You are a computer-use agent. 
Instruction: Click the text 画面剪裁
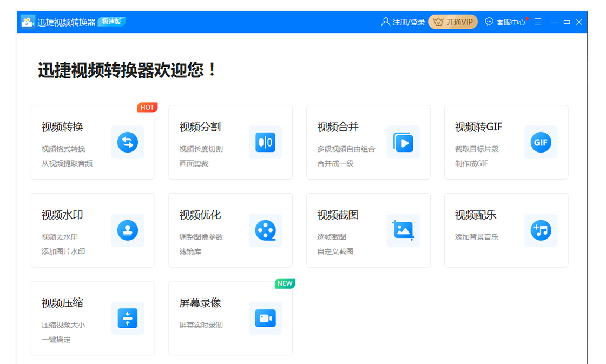point(194,163)
